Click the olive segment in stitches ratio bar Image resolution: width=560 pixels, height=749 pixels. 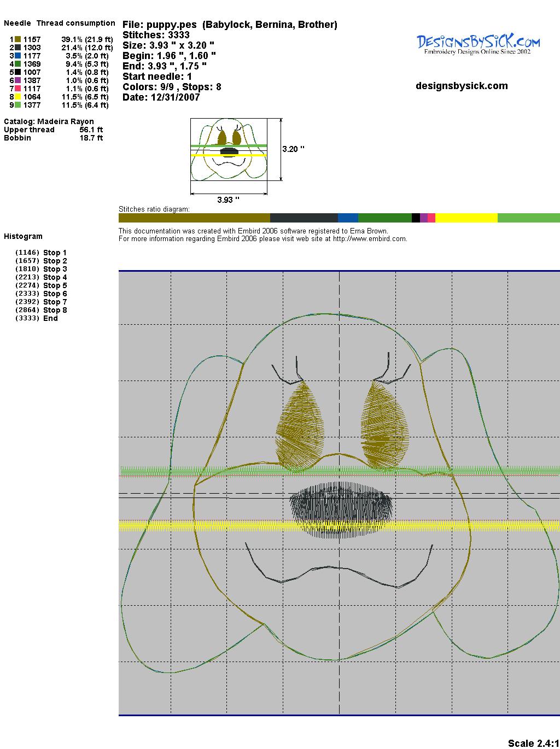click(194, 218)
